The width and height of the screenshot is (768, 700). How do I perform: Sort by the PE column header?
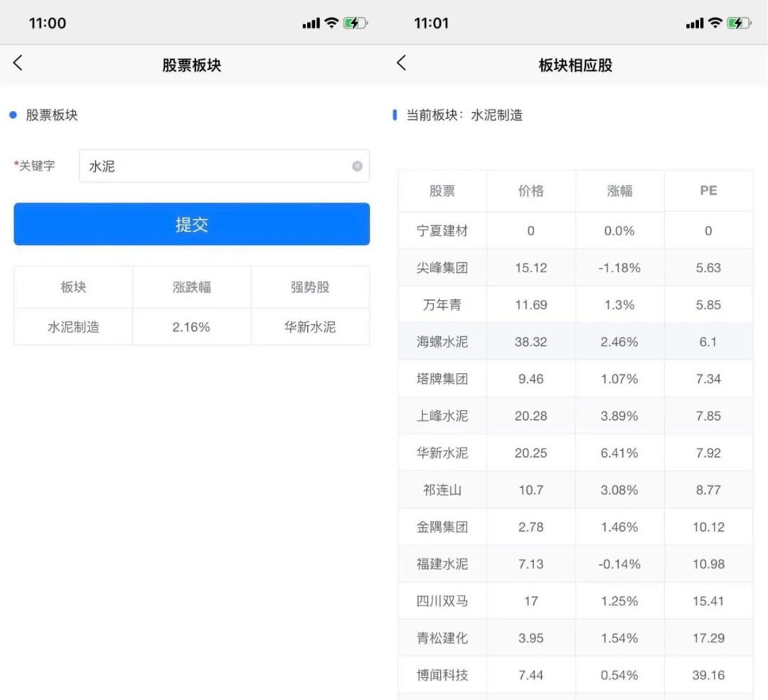pos(708,190)
